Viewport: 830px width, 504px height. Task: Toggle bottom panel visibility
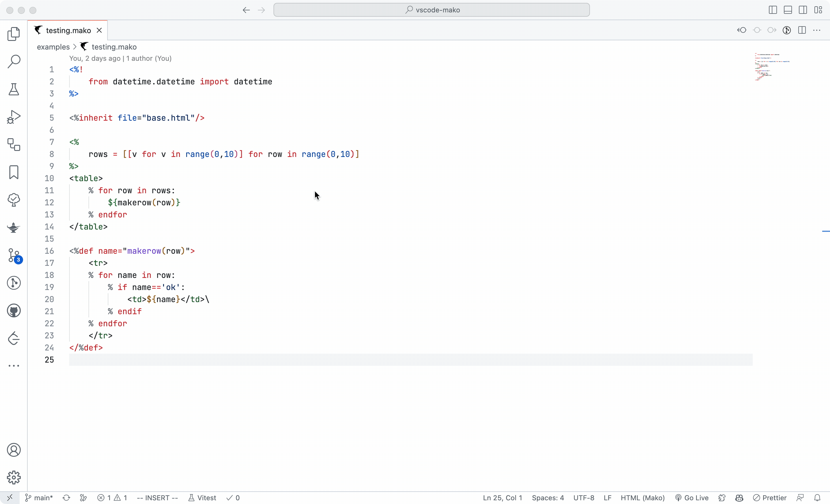pyautogui.click(x=788, y=10)
